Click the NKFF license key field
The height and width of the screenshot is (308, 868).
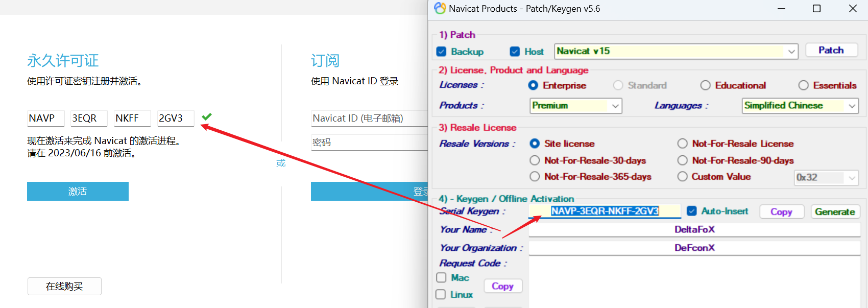(x=132, y=119)
